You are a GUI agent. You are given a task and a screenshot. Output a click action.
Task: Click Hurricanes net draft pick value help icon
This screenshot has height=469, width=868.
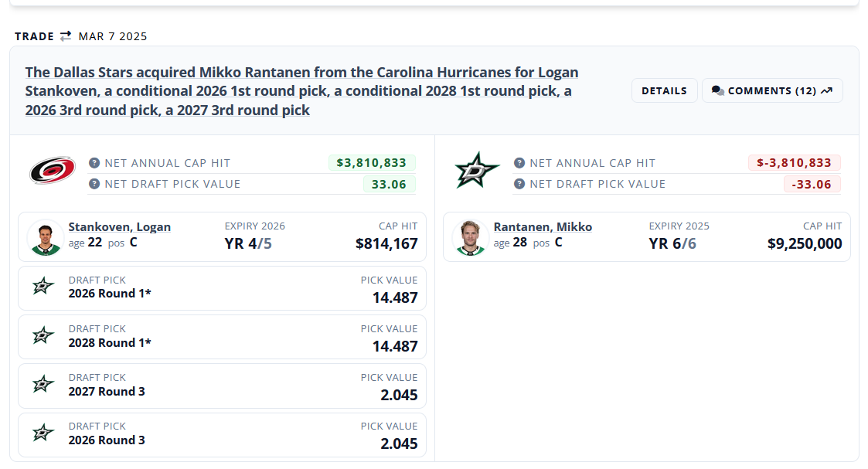point(94,184)
